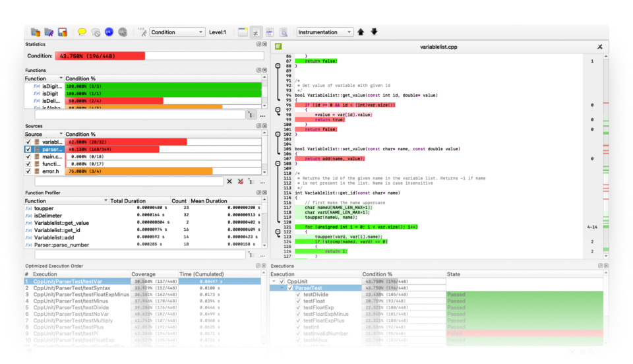
Task: Jump to previous instrumentation with up arrow
Action: pyautogui.click(x=361, y=32)
